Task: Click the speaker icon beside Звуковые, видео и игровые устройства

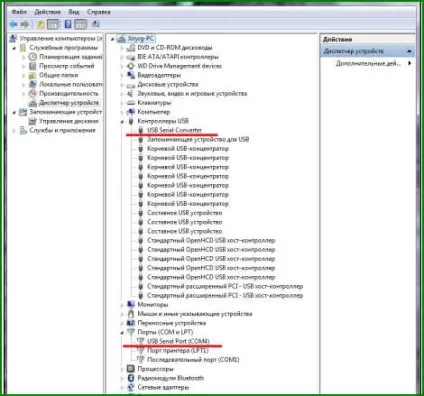Action: pyautogui.click(x=131, y=94)
